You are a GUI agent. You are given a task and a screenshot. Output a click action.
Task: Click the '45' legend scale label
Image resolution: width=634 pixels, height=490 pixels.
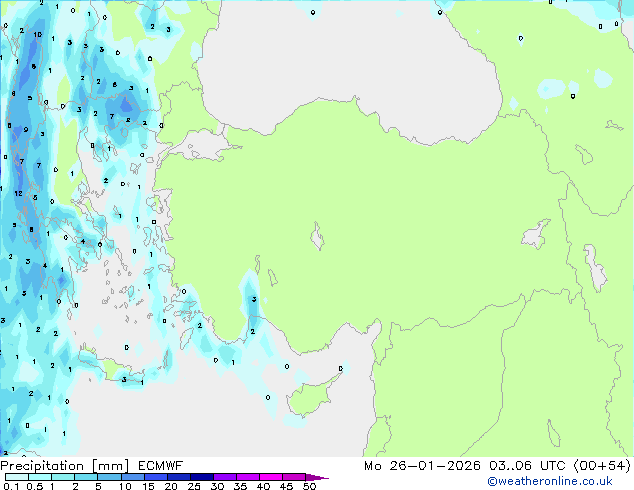[286, 486]
